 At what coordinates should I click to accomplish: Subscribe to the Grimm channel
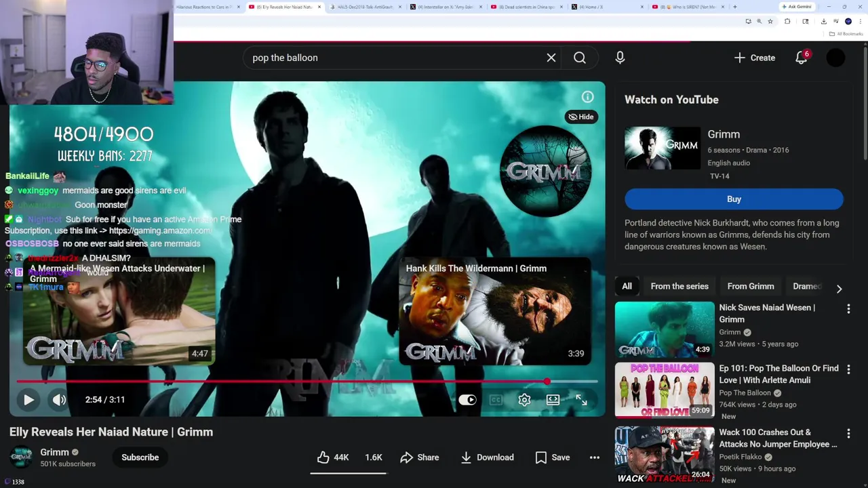(x=140, y=457)
